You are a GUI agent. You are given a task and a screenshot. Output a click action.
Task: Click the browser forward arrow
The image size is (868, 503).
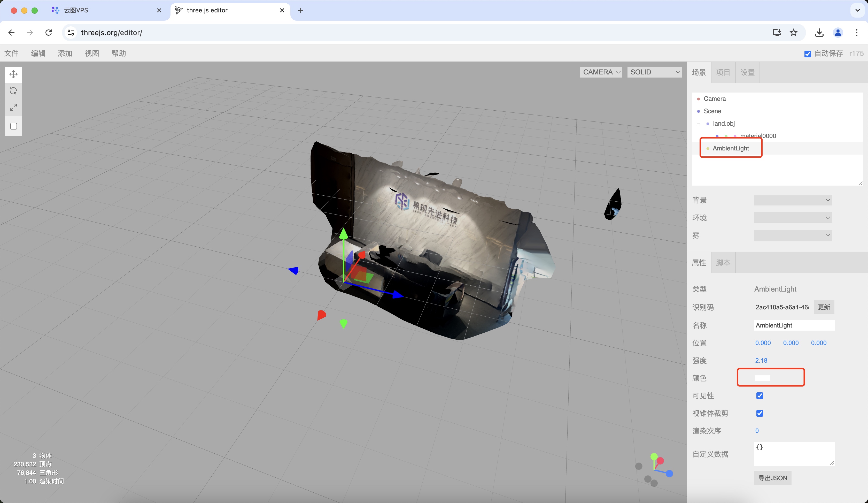pyautogui.click(x=30, y=32)
